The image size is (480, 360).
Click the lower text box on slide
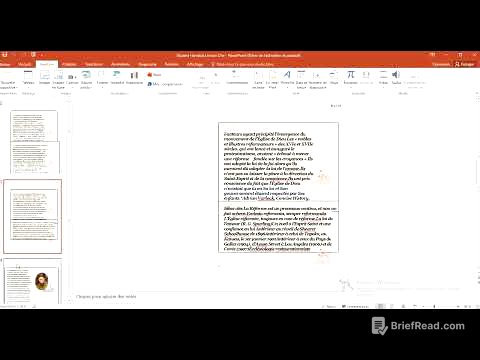[x=278, y=227]
